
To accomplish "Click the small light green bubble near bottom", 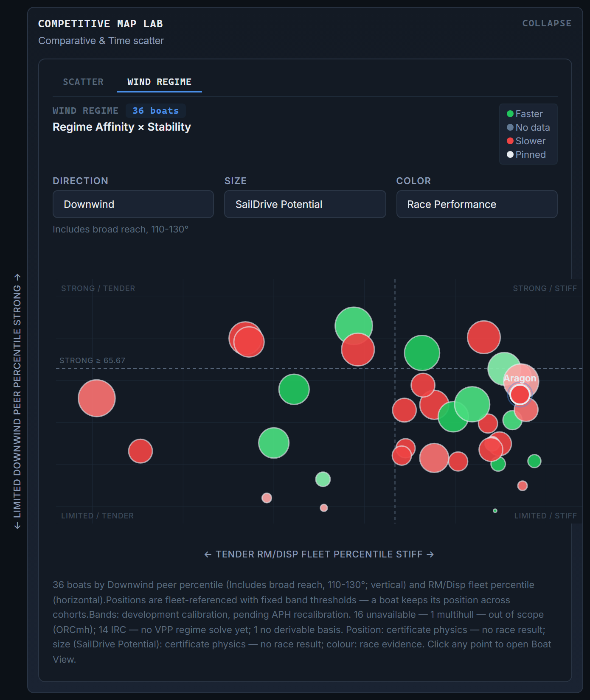I will 323,479.
